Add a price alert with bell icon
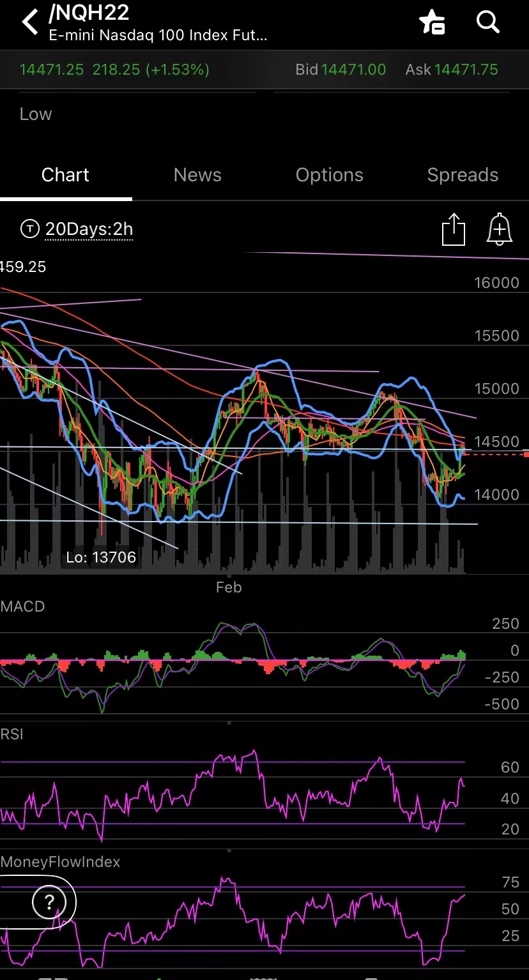 500,229
